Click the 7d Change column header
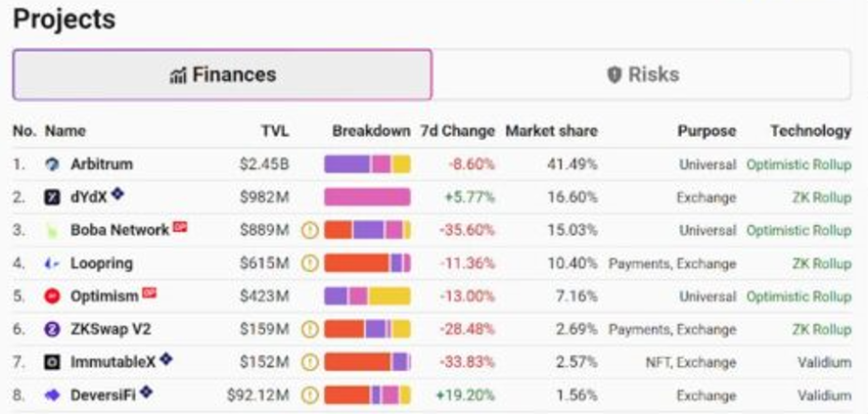 457,131
